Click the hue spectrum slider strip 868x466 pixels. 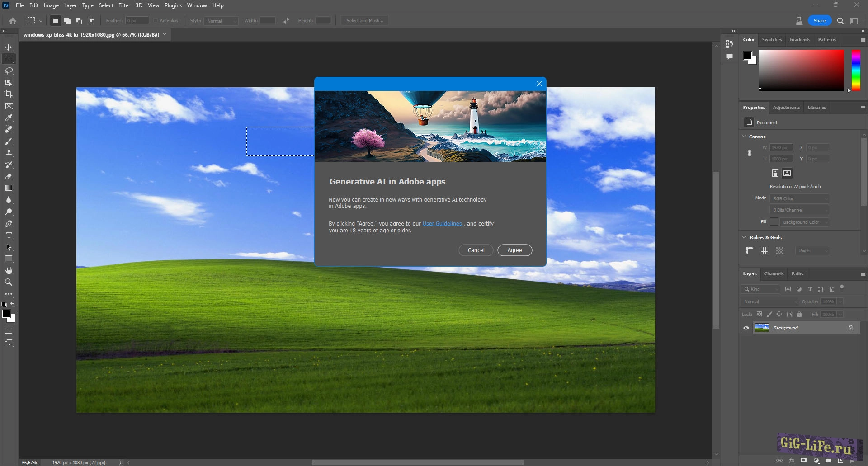tap(856, 70)
